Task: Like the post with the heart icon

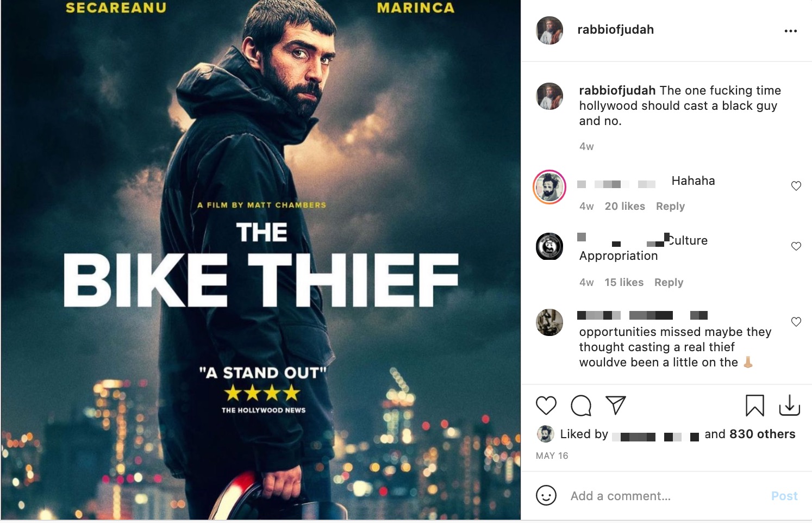Action: [546, 406]
